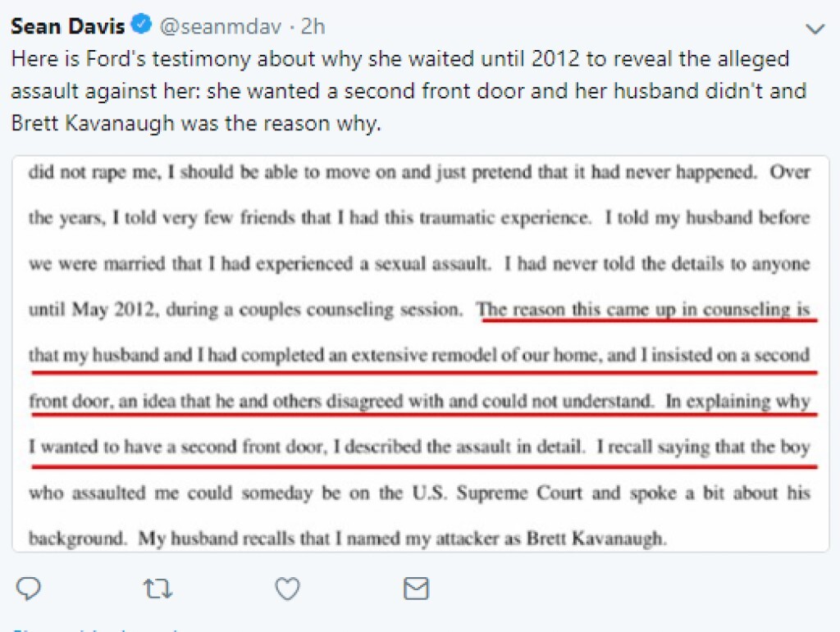Viewport: 840px width, 632px height.
Task: Click underlined "The reason this came up in counseling"
Action: (645, 311)
